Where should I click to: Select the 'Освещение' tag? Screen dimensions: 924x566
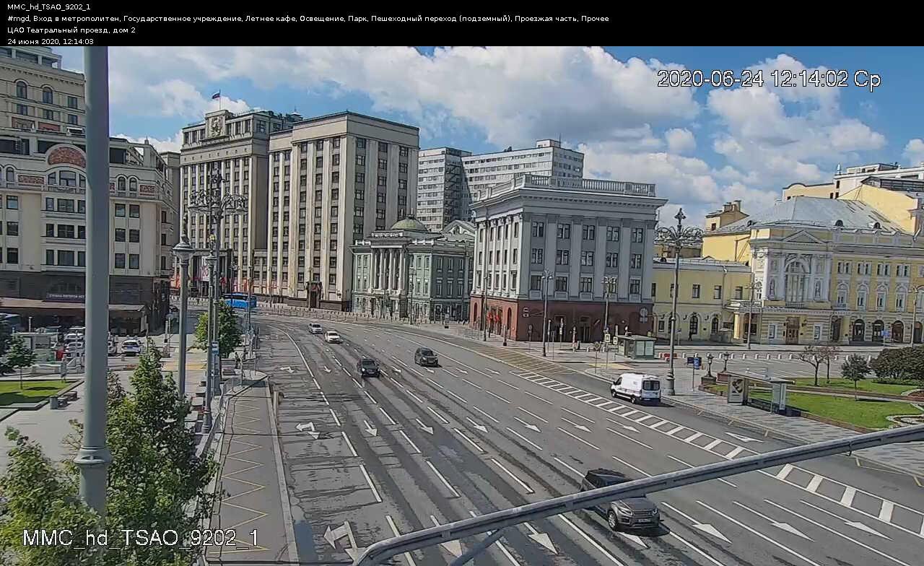coord(321,19)
